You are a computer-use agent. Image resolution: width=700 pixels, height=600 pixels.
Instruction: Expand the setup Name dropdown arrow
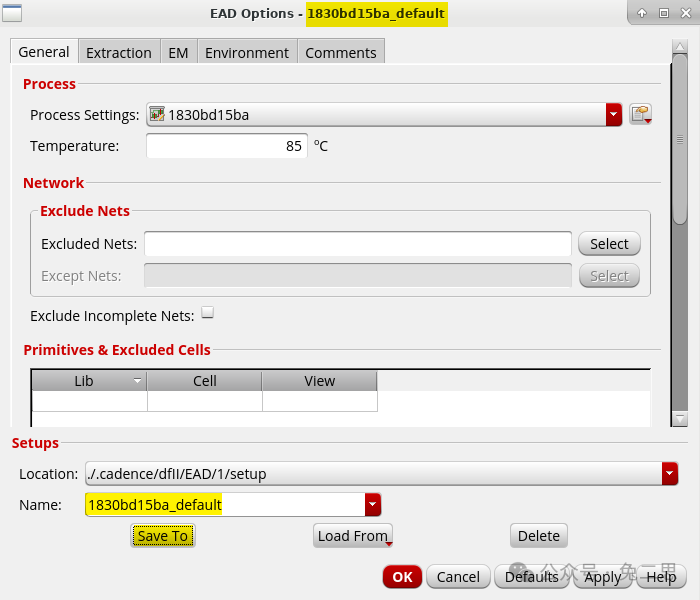373,505
